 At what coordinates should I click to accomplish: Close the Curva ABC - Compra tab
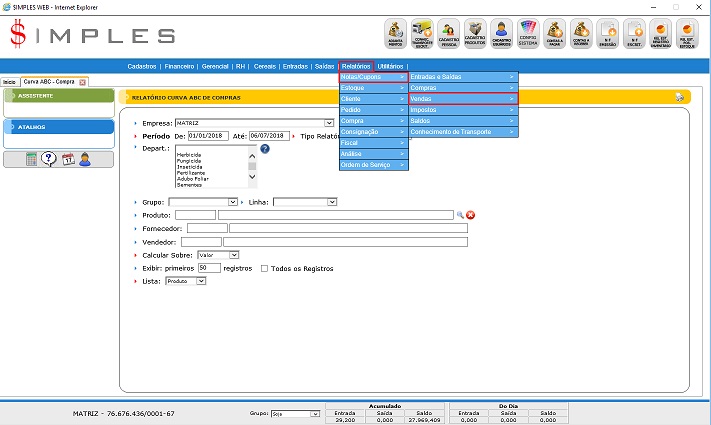pyautogui.click(x=82, y=82)
